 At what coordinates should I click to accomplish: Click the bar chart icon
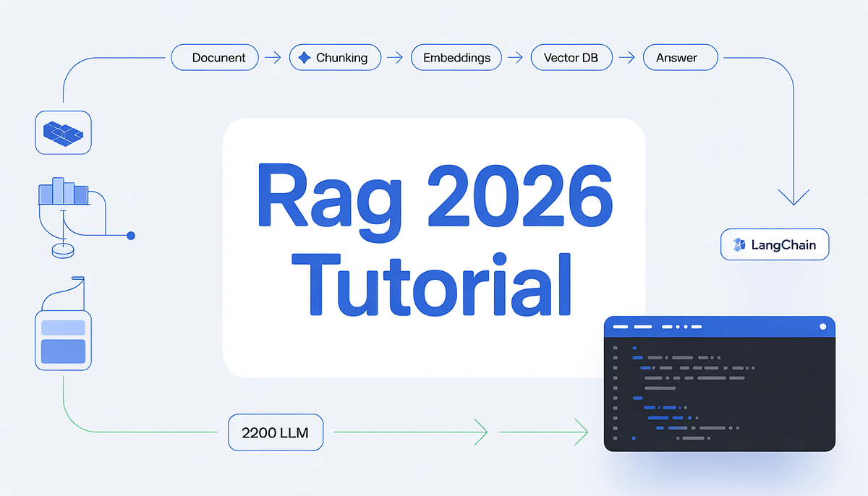pos(63,192)
